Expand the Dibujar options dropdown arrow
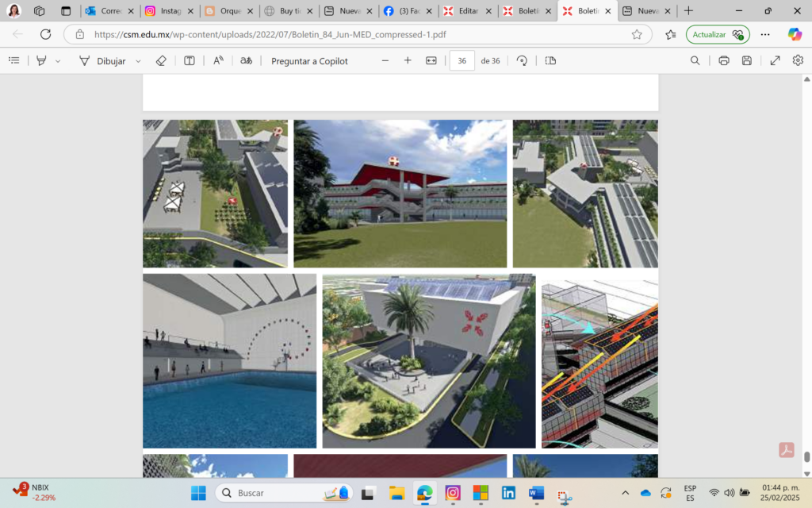 [138, 61]
